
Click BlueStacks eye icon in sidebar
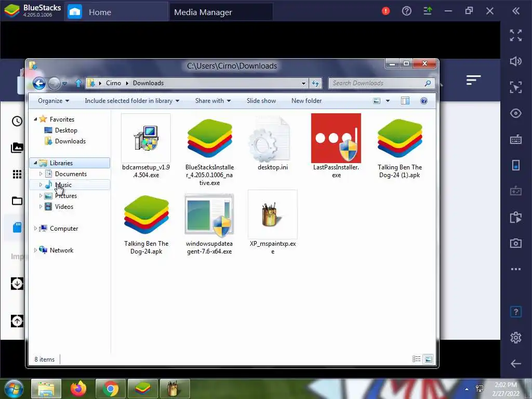pos(516,113)
